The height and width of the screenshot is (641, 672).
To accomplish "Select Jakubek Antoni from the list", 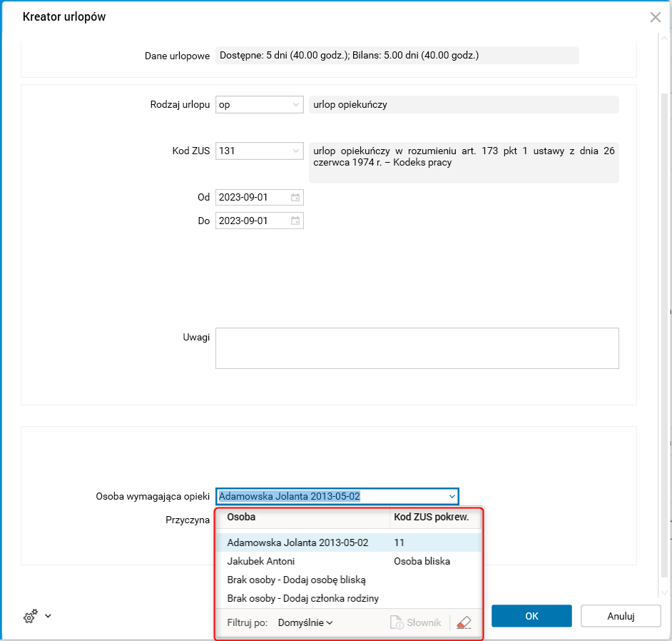I will (x=349, y=561).
